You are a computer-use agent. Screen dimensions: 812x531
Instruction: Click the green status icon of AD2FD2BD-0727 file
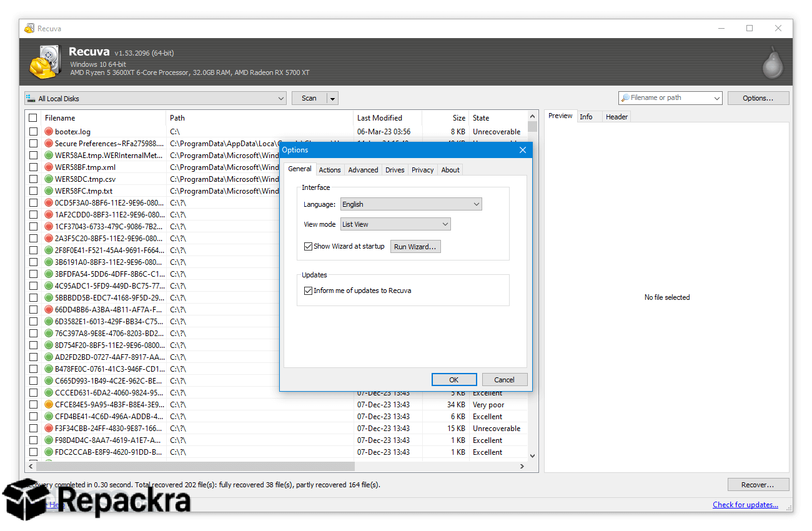pyautogui.click(x=49, y=357)
